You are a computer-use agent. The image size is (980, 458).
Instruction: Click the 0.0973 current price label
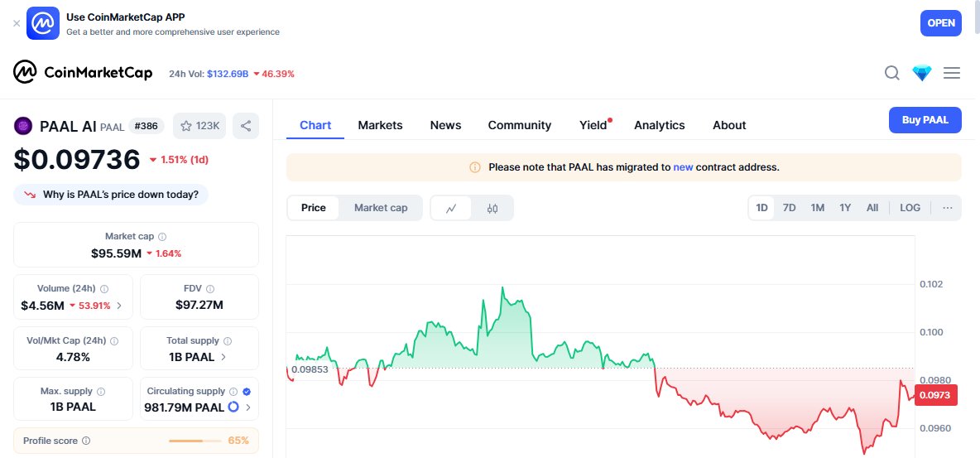935,395
